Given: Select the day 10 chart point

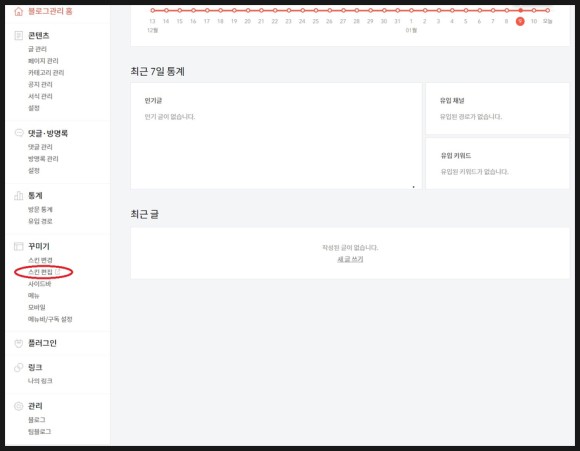Looking at the screenshot, I should point(534,10).
